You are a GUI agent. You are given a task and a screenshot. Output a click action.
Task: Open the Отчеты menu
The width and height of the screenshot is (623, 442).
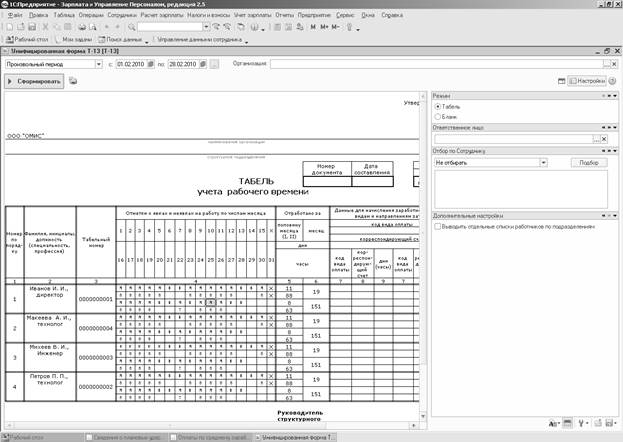(284, 15)
